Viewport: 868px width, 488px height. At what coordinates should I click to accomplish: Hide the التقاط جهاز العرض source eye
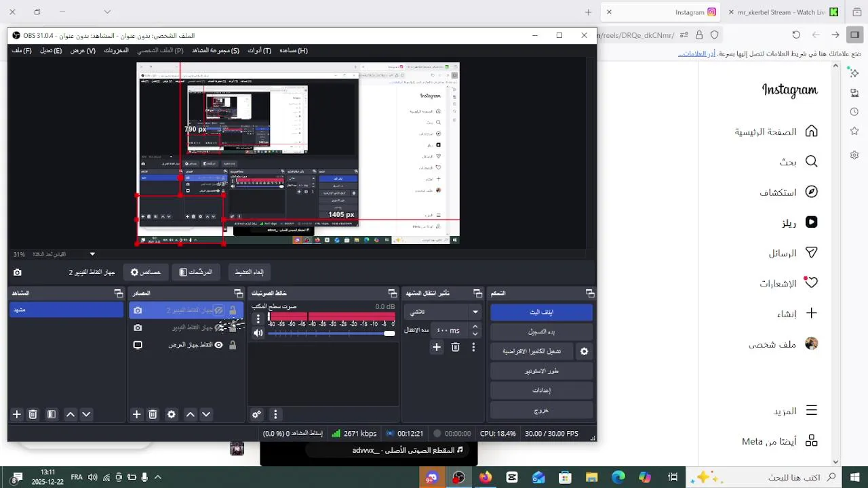(x=218, y=344)
